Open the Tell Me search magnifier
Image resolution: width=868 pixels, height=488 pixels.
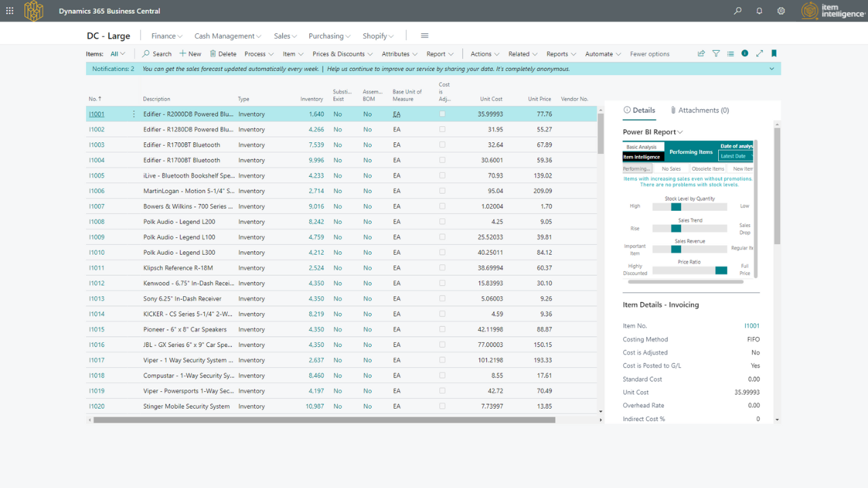pos(738,11)
